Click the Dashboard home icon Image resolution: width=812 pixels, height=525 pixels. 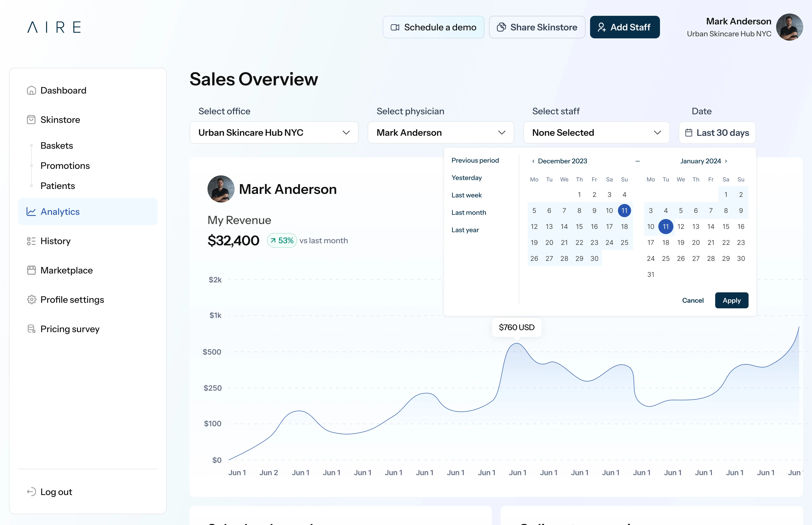[x=31, y=90]
